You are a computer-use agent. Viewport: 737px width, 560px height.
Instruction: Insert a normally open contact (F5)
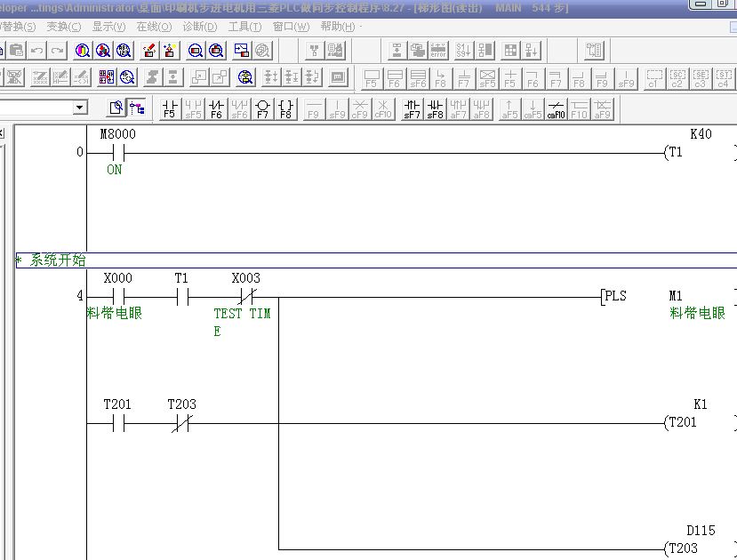coord(170,108)
